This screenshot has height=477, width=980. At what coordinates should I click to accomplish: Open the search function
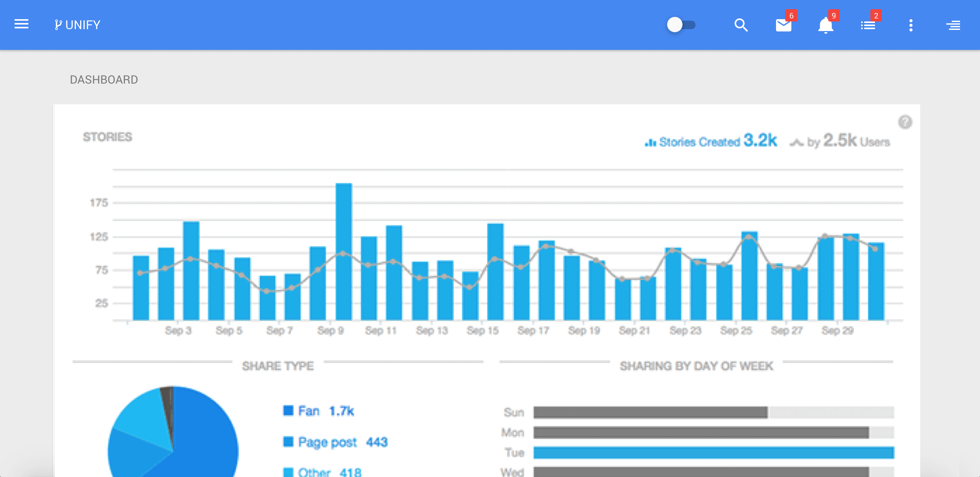click(x=741, y=25)
